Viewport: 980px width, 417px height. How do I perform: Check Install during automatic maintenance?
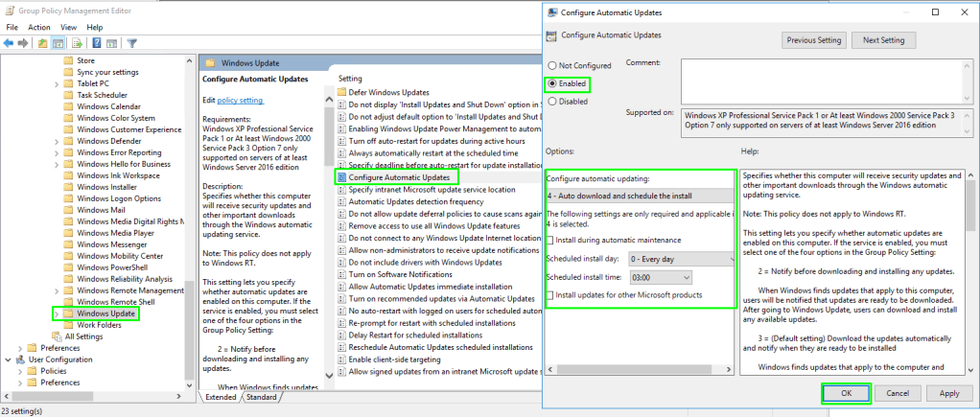click(550, 240)
